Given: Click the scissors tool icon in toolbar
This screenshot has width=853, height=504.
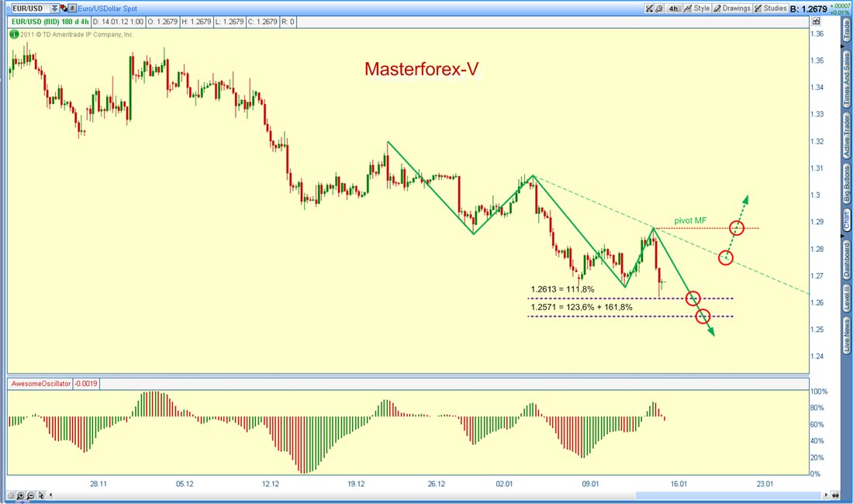Looking at the screenshot, I should click(x=649, y=9).
